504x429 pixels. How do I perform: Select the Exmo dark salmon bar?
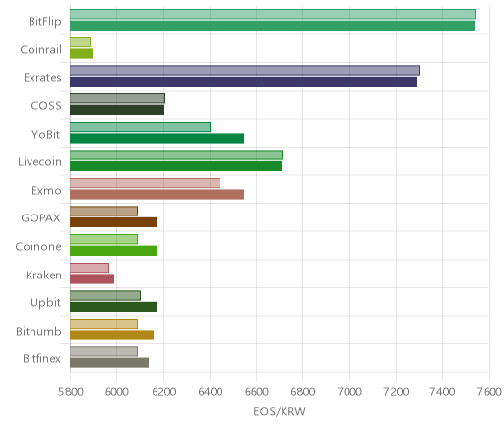pyautogui.click(x=157, y=195)
